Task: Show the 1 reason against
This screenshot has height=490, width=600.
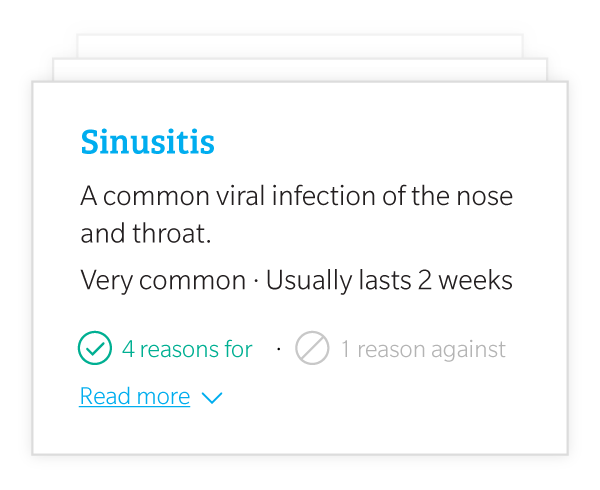Action: pos(423,349)
